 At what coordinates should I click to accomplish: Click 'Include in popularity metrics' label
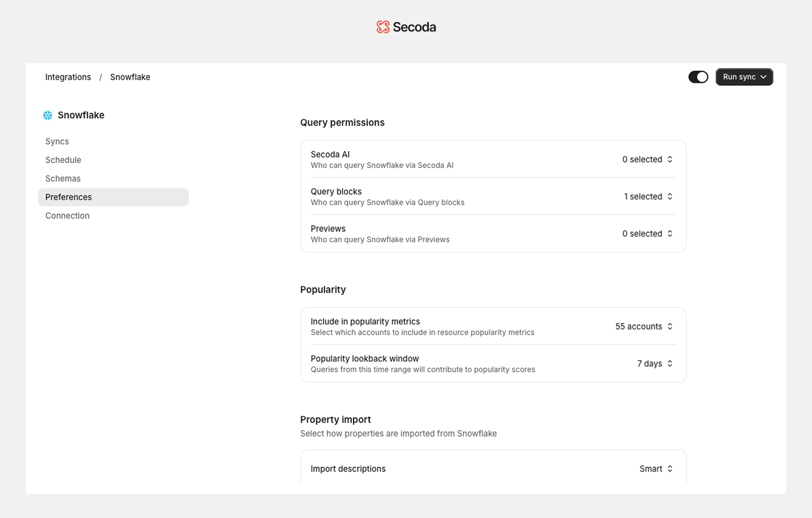pyautogui.click(x=365, y=321)
